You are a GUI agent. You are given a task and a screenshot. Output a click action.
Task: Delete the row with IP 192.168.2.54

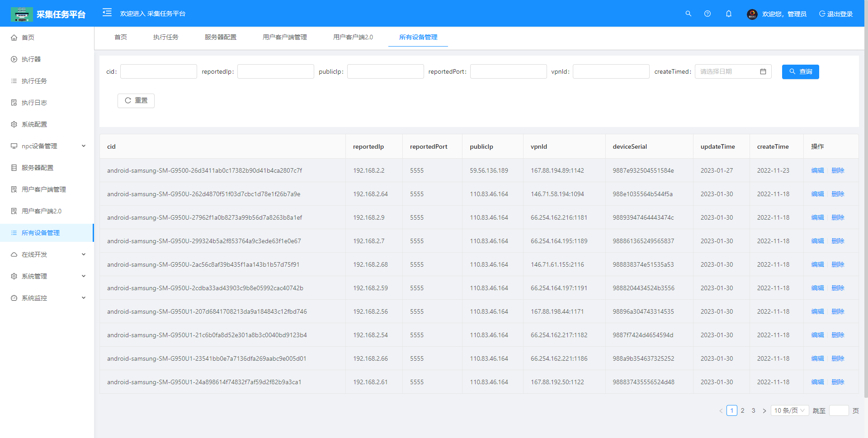click(x=838, y=335)
